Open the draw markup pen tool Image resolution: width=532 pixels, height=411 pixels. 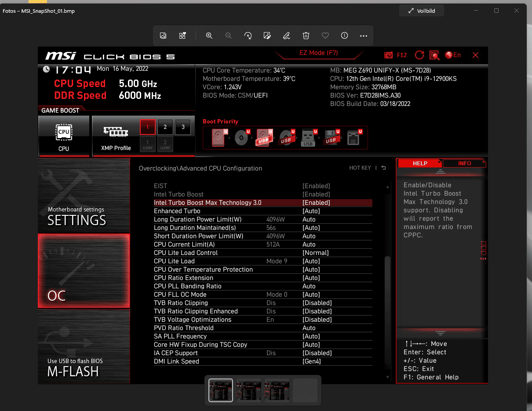pyautogui.click(x=286, y=36)
